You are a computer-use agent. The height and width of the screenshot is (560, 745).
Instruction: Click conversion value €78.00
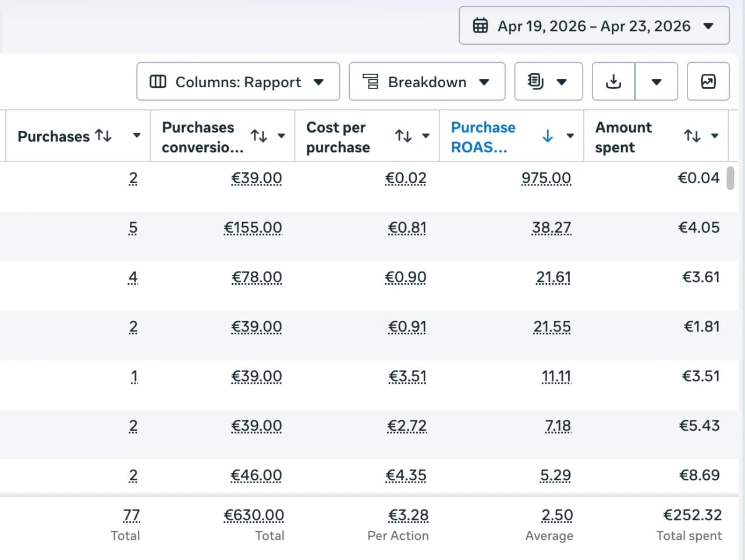coord(257,277)
